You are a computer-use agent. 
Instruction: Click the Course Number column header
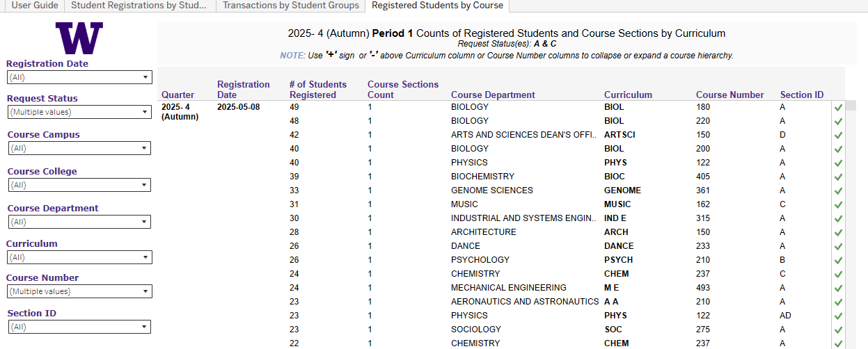click(730, 95)
